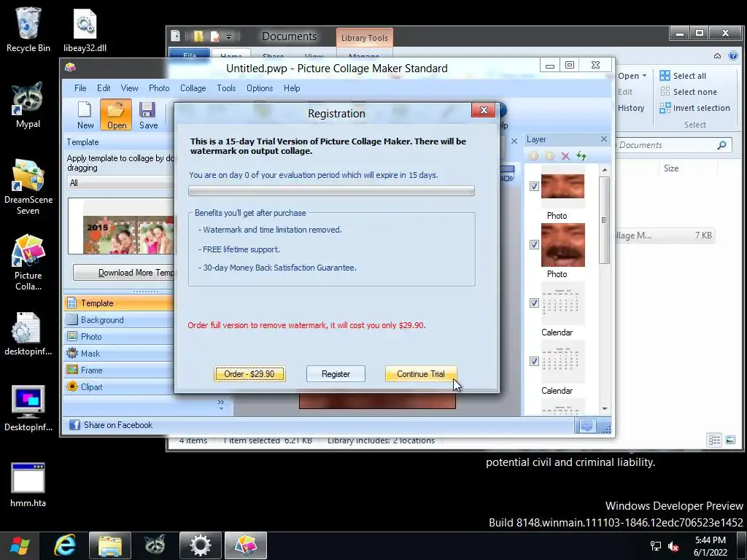Open the Edit menu in Picture Collage Maker
747x560 pixels.
click(104, 88)
